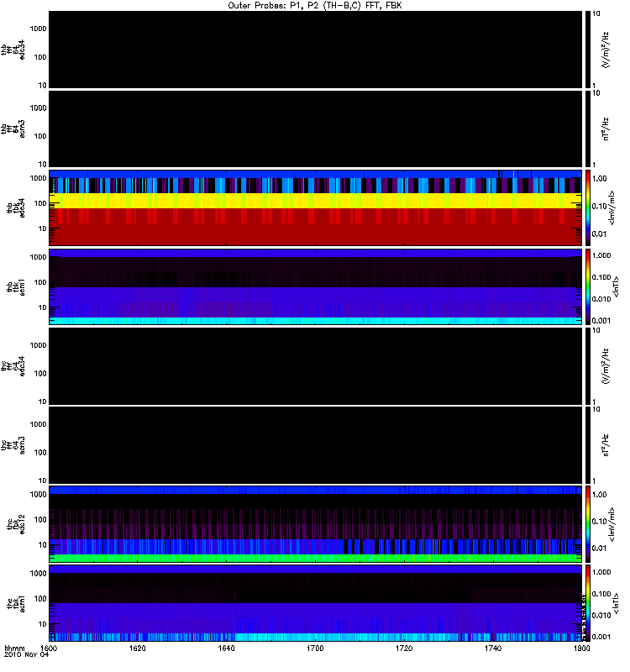
Task: Click the '1000' y-axis tick of thc fbk scm1
Action: [38, 574]
